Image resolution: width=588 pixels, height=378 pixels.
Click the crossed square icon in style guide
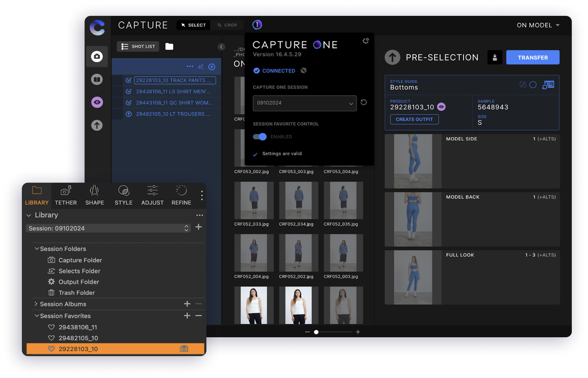[523, 85]
